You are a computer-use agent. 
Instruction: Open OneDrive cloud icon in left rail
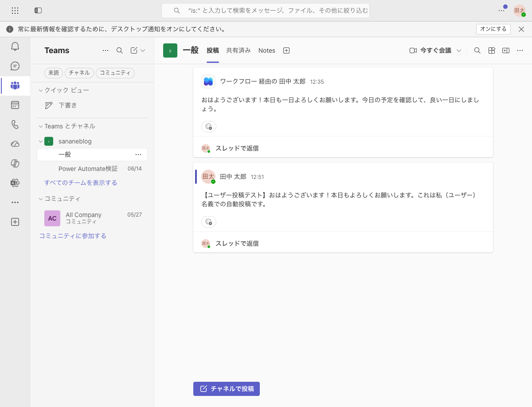click(15, 144)
